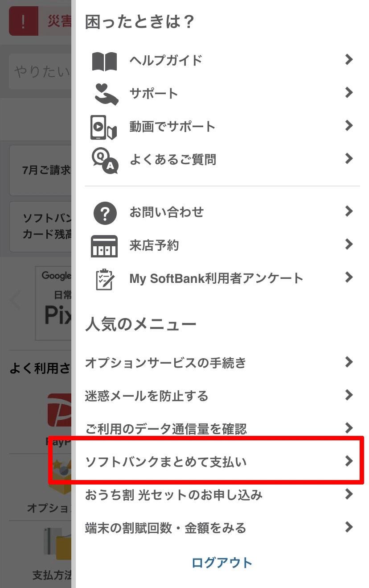Open the store reservation shop icon

tap(104, 246)
